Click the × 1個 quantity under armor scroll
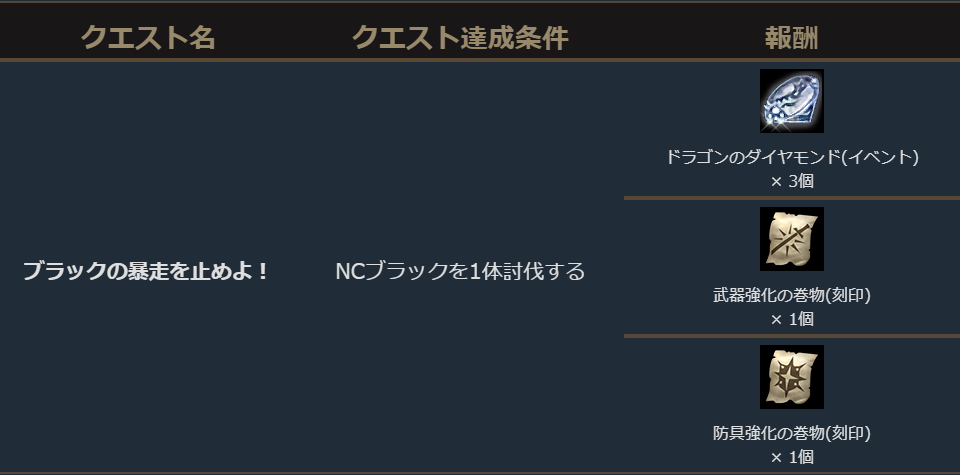This screenshot has height=475, width=960. (791, 457)
